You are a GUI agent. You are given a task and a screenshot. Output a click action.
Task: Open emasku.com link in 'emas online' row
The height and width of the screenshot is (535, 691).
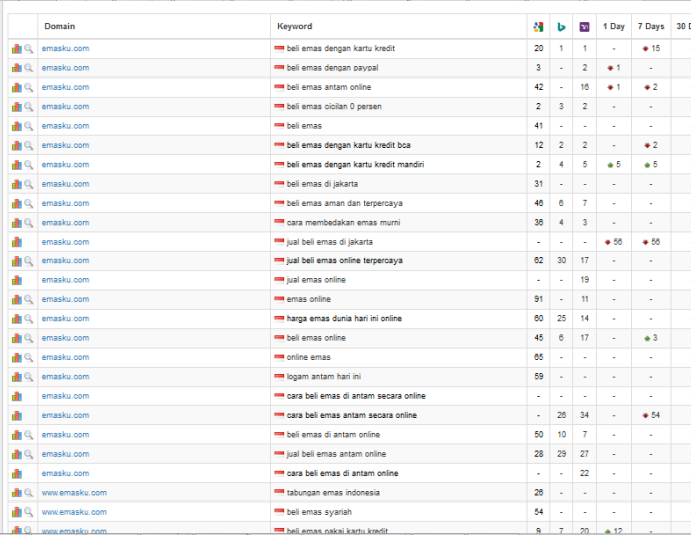pos(65,299)
